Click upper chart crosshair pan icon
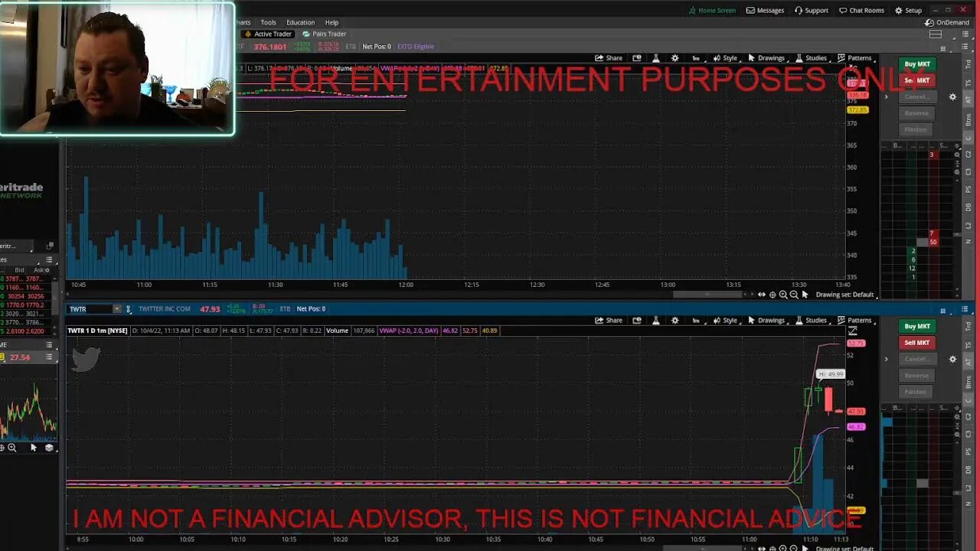Screen dimensions: 980x551 [772, 295]
